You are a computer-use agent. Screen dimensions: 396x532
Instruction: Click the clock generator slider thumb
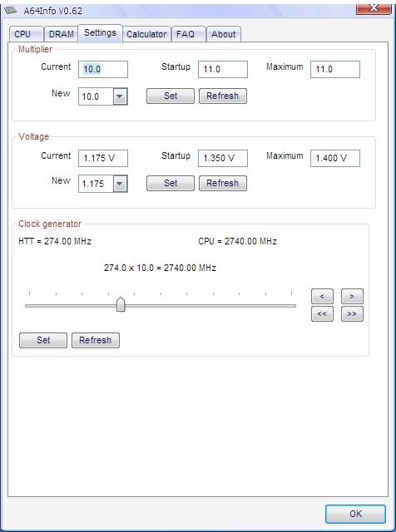click(x=121, y=304)
